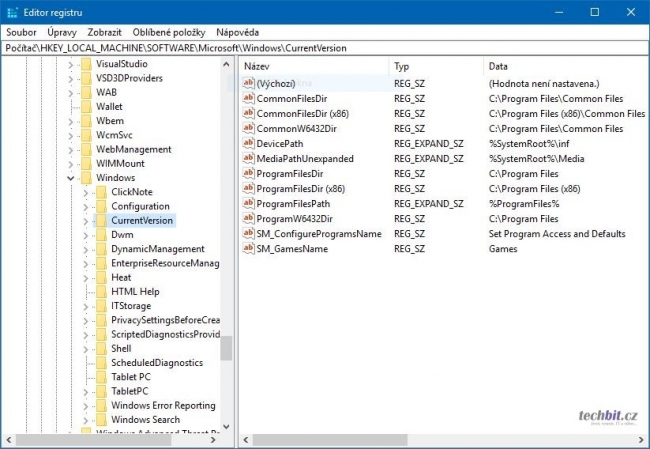The height and width of the screenshot is (449, 650).
Task: Click the string value icon beside DevicePath
Action: (248, 143)
